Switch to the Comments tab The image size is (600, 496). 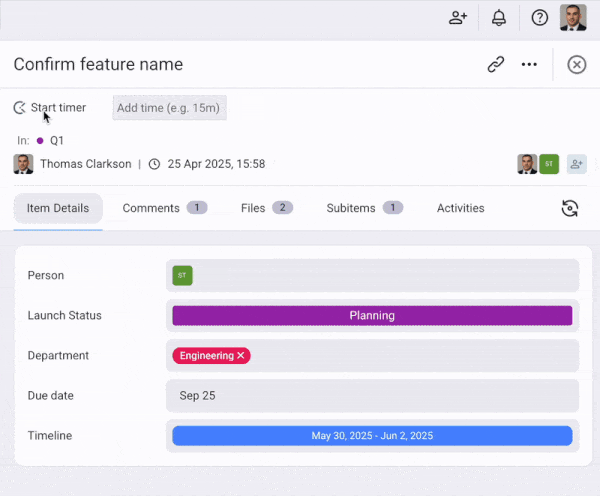pyautogui.click(x=164, y=208)
